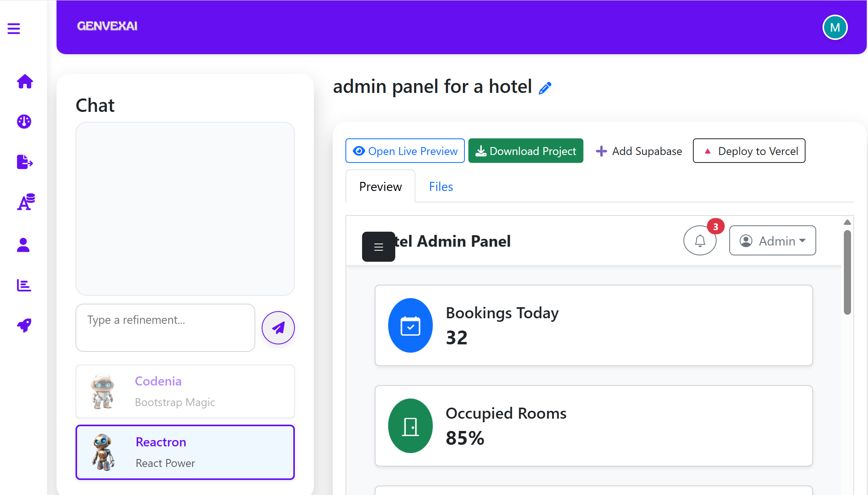
Task: Select the Codenia Bootstrap Magic agent
Action: [185, 391]
